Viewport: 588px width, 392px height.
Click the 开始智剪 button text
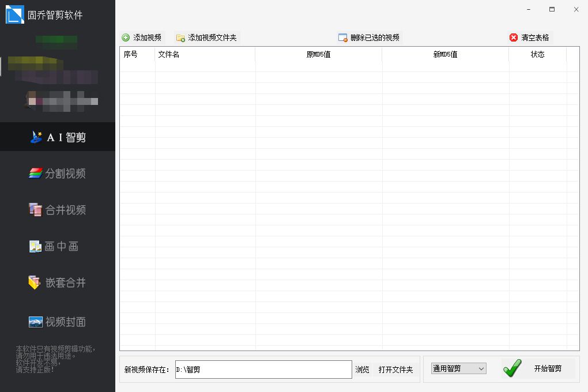(x=548, y=368)
